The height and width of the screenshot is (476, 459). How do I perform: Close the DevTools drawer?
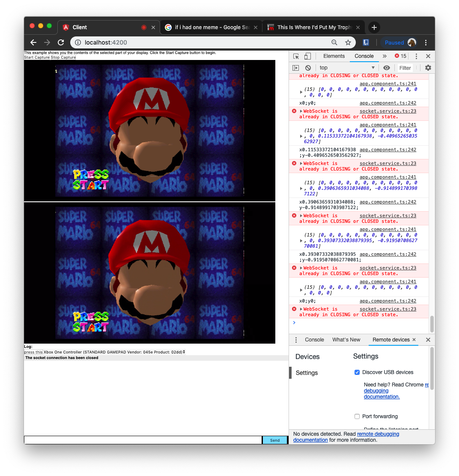(428, 340)
